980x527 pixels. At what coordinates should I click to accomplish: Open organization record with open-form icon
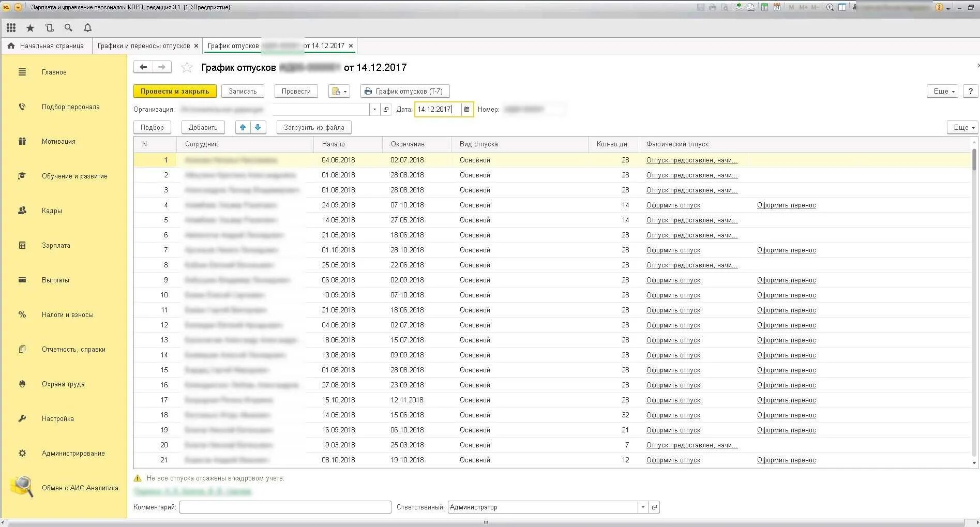pyautogui.click(x=386, y=109)
